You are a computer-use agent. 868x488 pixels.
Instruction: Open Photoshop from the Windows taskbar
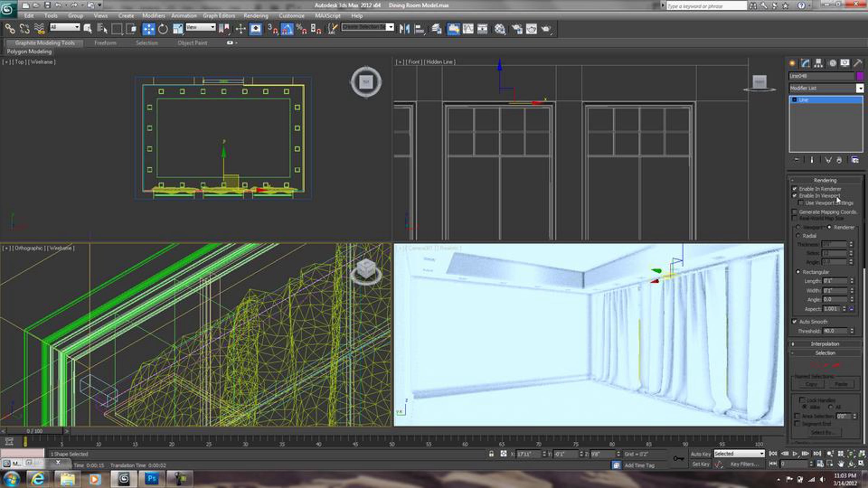click(152, 479)
